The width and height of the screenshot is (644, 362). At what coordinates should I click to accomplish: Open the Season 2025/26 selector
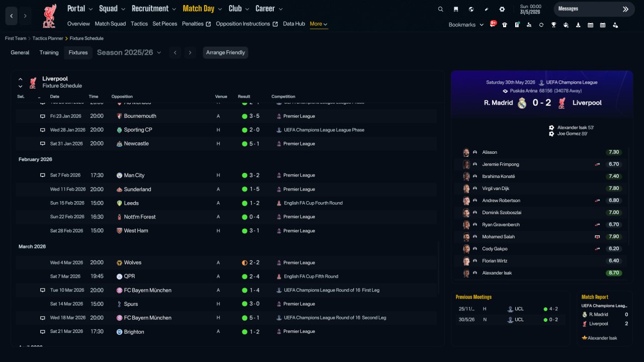point(129,52)
